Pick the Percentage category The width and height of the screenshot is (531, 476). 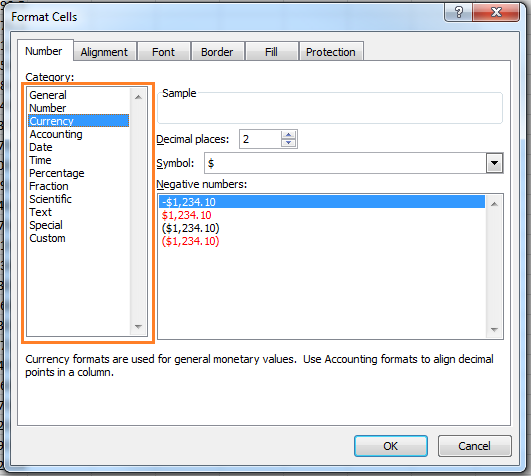tap(79, 173)
